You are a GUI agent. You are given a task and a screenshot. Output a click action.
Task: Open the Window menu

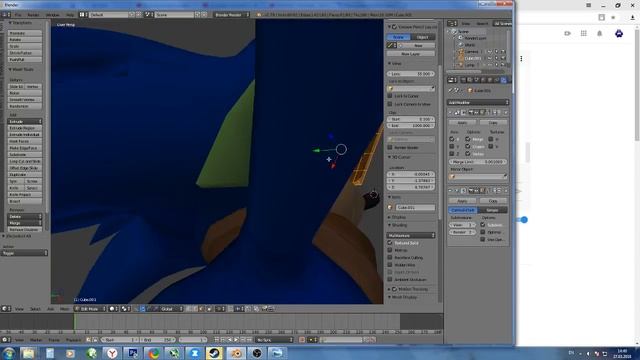pyautogui.click(x=52, y=15)
